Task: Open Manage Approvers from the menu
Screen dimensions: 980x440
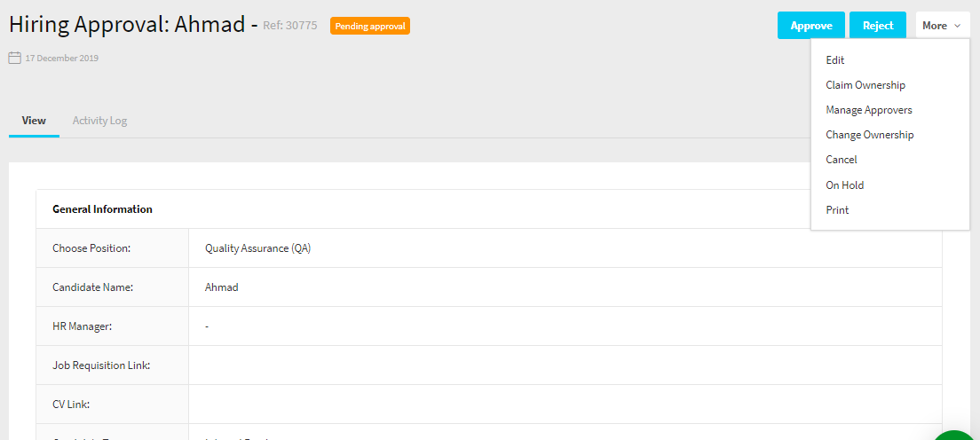Action: coord(868,110)
